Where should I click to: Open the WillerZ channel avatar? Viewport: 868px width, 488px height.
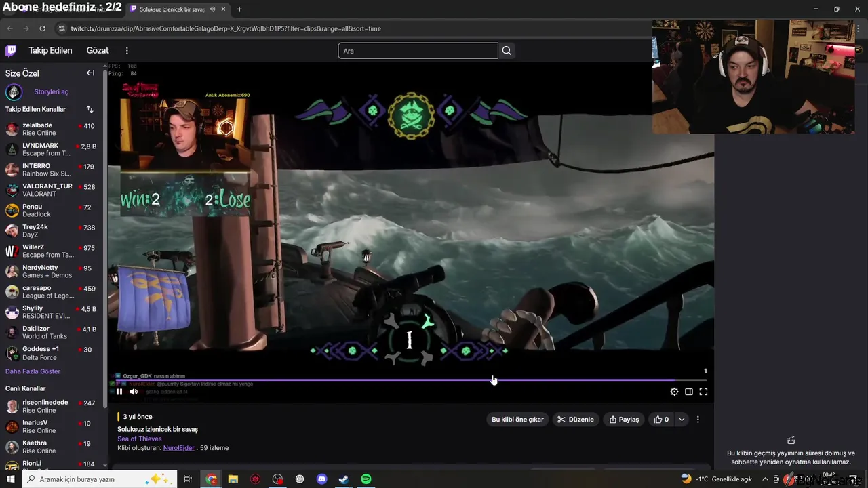point(12,251)
